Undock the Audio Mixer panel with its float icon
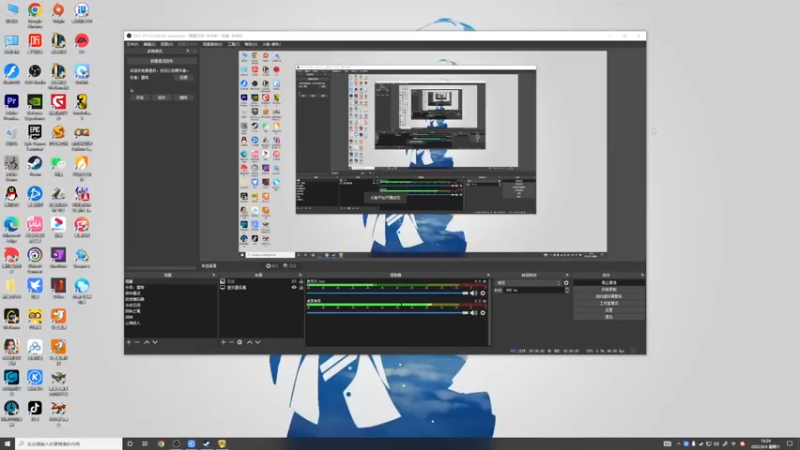This screenshot has height=450, width=800. (x=488, y=275)
